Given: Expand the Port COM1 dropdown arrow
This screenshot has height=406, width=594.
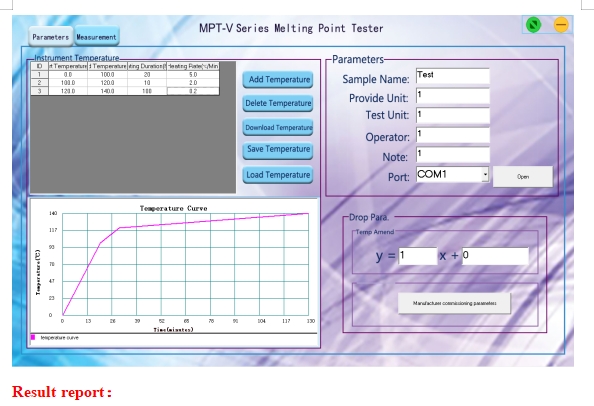Looking at the screenshot, I should click(485, 175).
